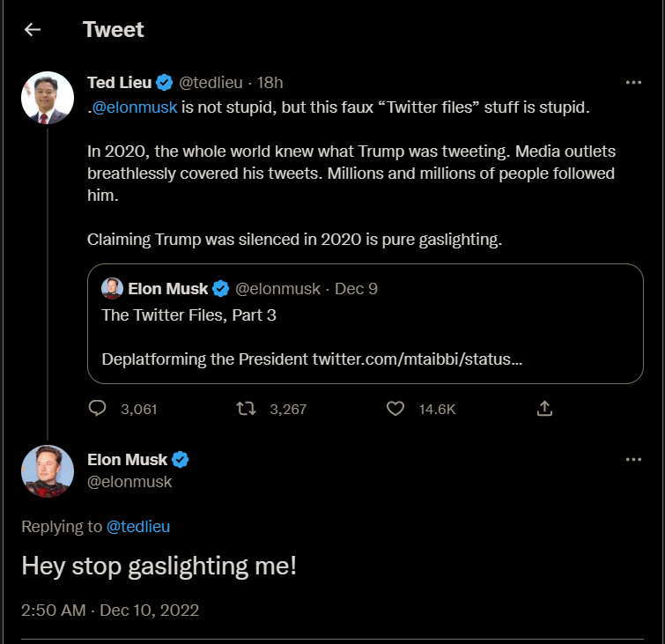This screenshot has height=644, width=665.
Task: Open more options on Ted Lieu's tweet
Action: click(633, 82)
